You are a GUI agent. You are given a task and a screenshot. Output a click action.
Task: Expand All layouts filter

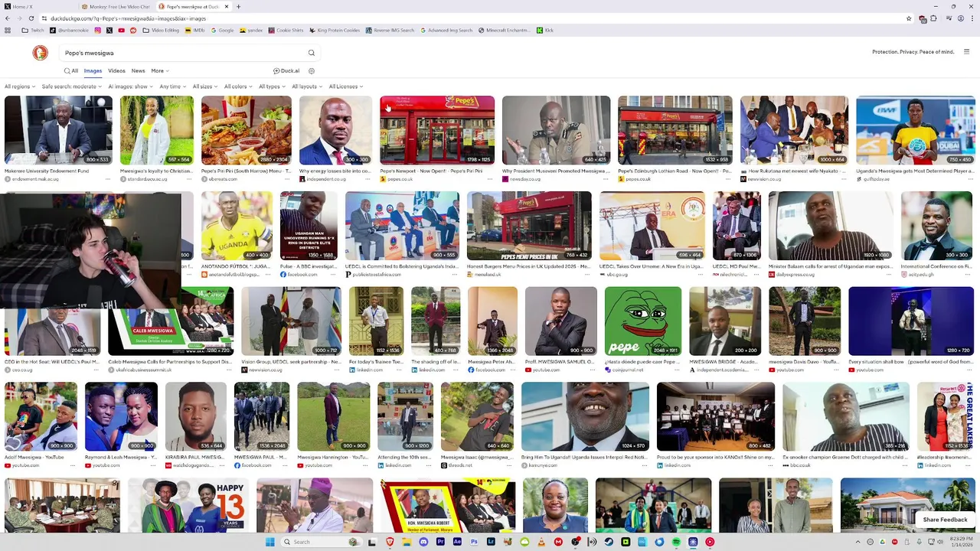307,86
